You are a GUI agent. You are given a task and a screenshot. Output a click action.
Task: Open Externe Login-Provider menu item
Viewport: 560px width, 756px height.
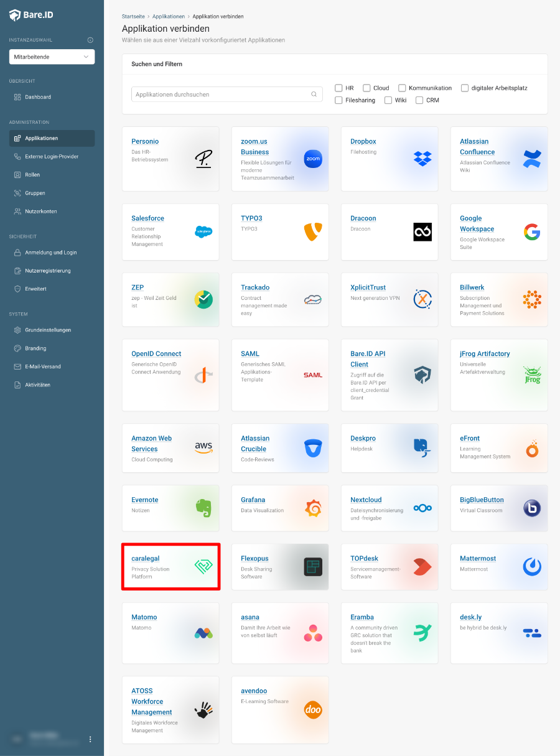pyautogui.click(x=52, y=157)
